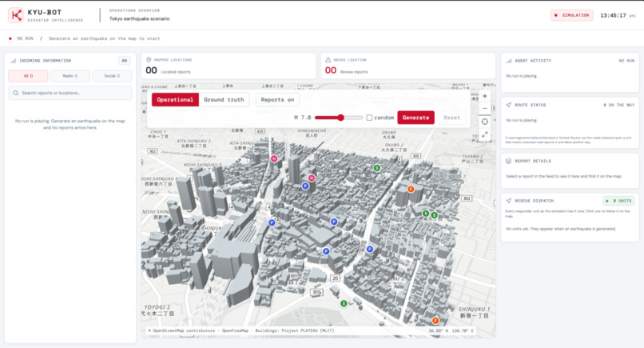Open the Project PLATEAU (MLIT) link
Viewport: 644px width, 348px height.
click(295, 330)
